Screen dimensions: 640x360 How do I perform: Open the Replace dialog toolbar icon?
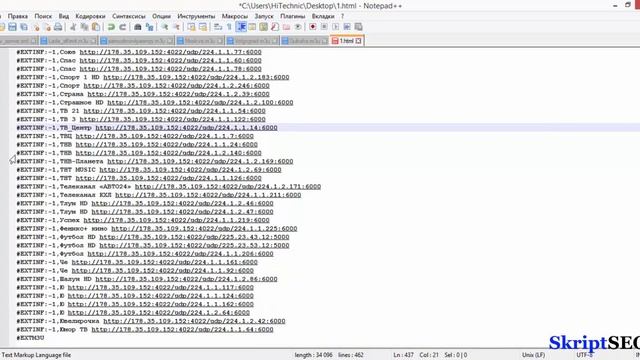(149, 27)
